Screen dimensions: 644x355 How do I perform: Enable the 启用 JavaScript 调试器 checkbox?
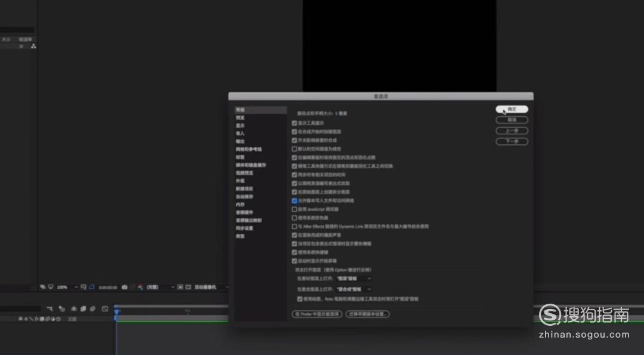pos(294,209)
